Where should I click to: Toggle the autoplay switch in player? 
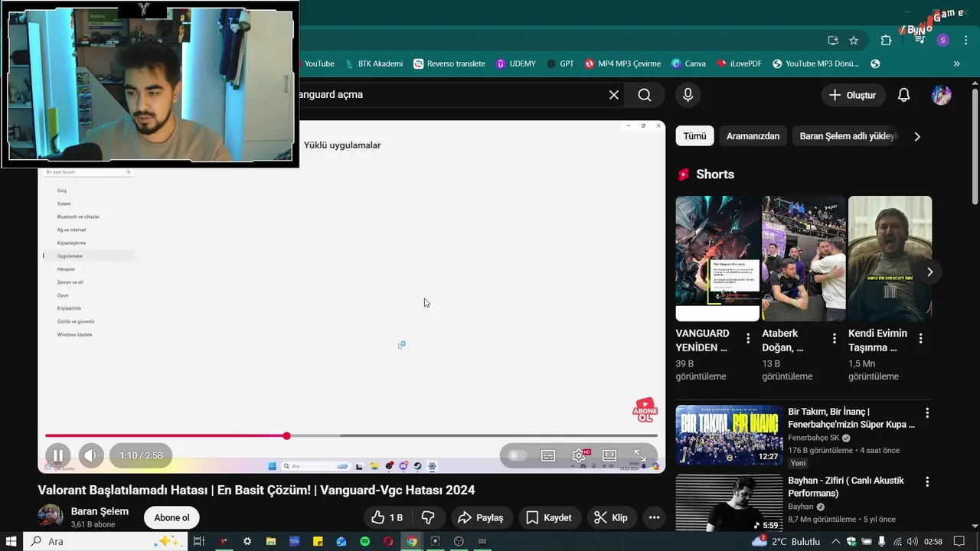pyautogui.click(x=516, y=455)
